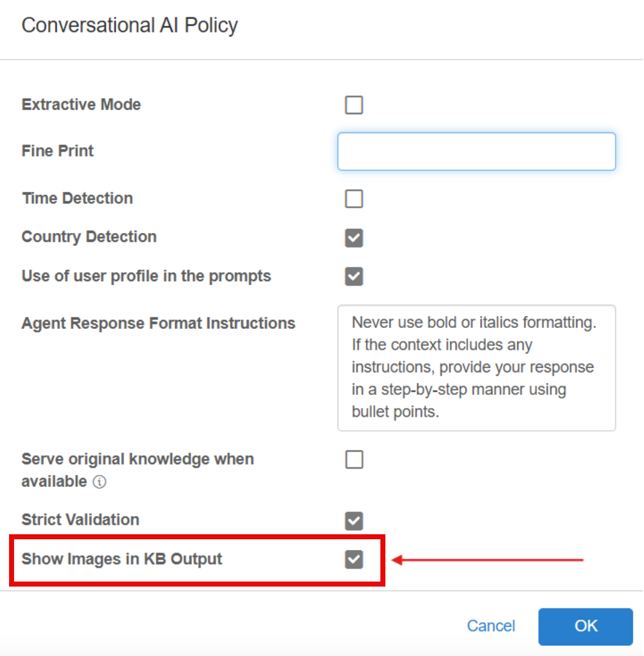Disable Use of user profile in prompts checkbox

[x=354, y=276]
